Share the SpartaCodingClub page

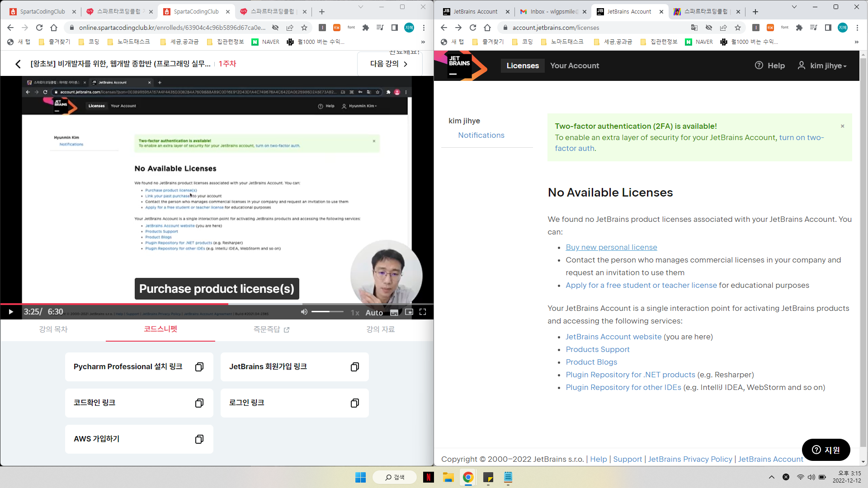coord(290,28)
